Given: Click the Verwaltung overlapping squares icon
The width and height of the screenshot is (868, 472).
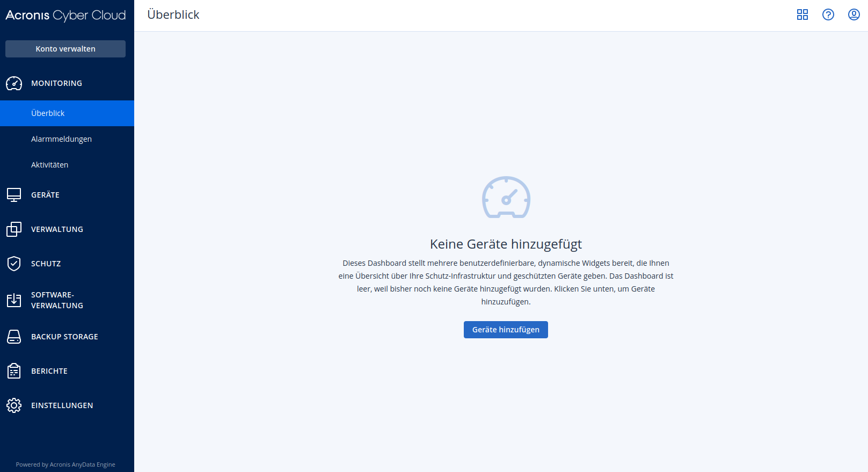Looking at the screenshot, I should click(14, 229).
